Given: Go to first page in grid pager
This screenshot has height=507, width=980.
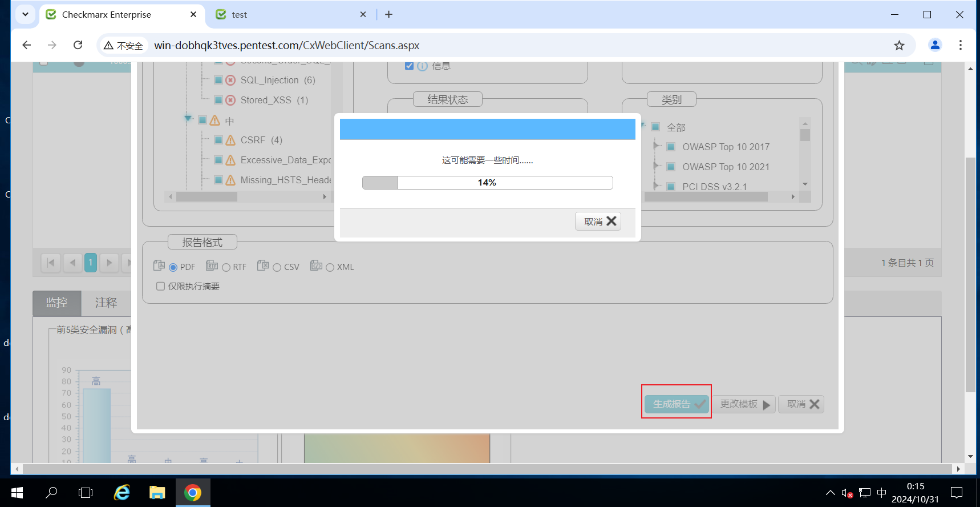Looking at the screenshot, I should [x=51, y=263].
